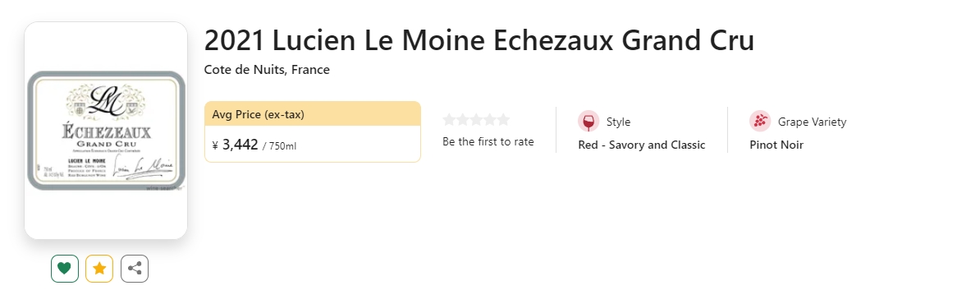Rate the wine four stars

click(x=489, y=119)
